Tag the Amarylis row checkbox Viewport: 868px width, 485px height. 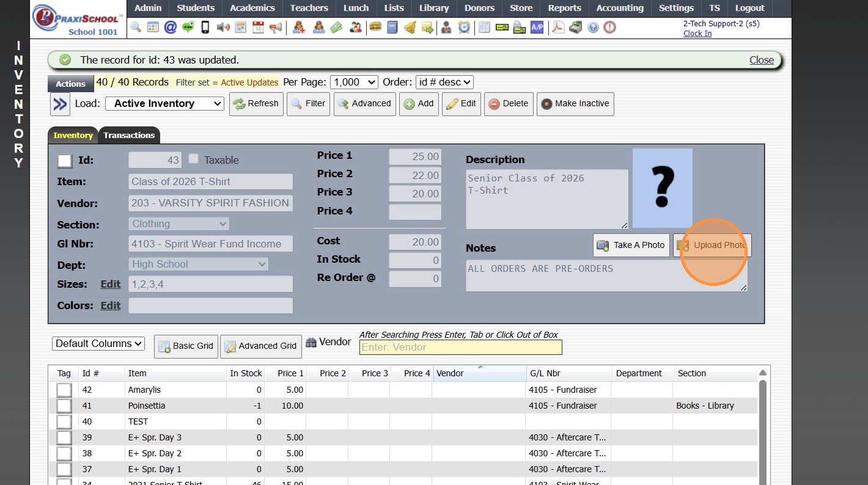pyautogui.click(x=64, y=390)
